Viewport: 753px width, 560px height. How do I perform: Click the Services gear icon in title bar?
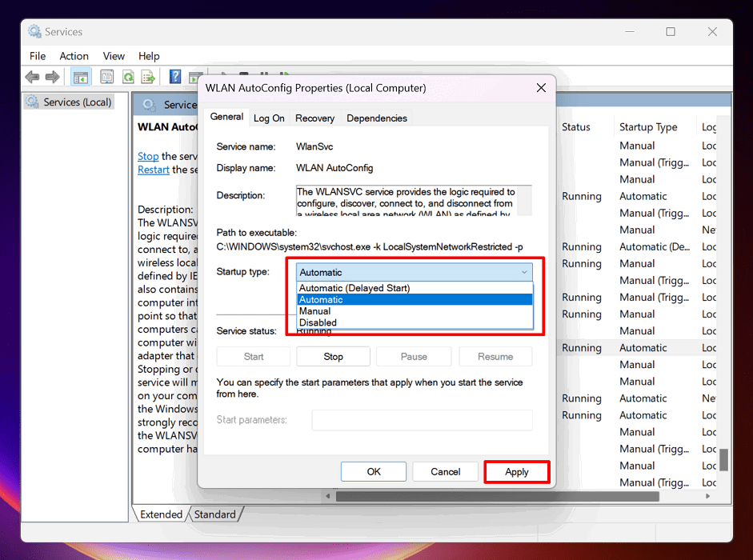[34, 32]
